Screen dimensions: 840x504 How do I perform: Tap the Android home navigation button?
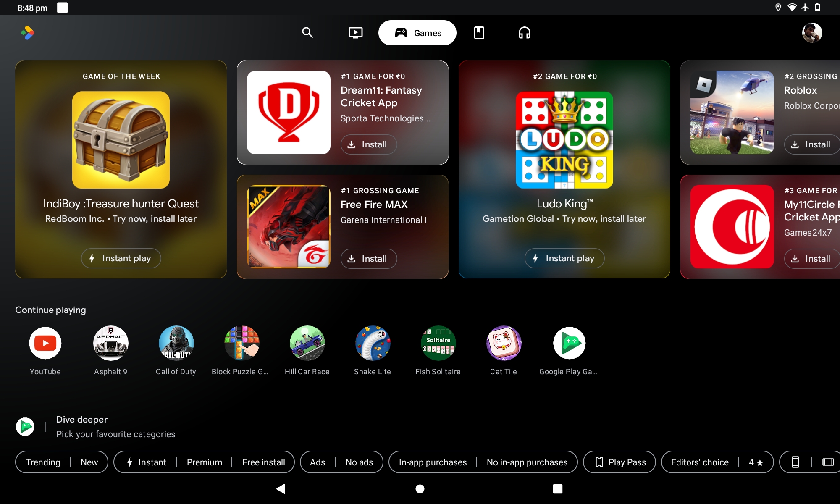coord(420,488)
